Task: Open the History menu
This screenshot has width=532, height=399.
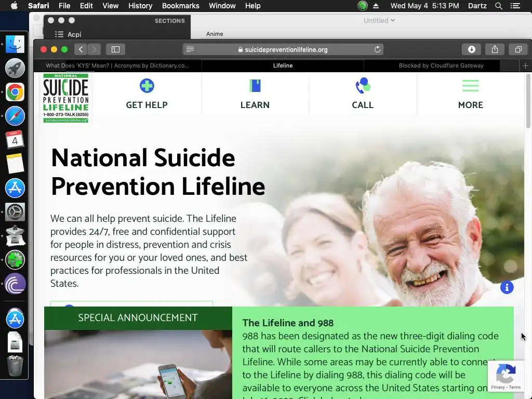Action: click(140, 6)
